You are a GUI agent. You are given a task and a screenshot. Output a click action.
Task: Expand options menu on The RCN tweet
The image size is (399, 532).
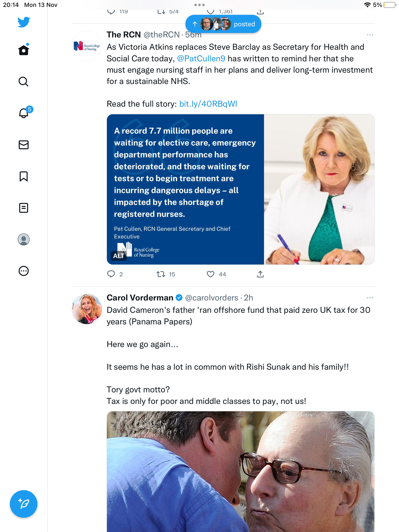tap(370, 35)
